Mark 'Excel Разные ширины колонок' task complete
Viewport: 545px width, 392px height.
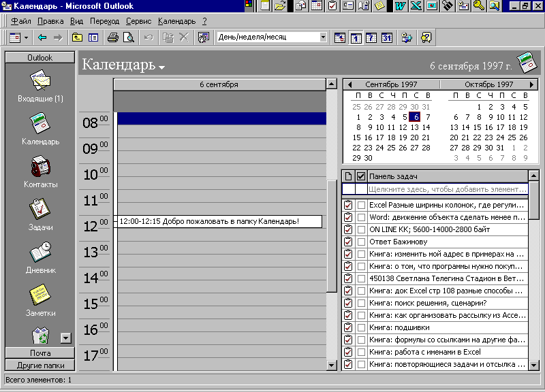click(x=361, y=206)
